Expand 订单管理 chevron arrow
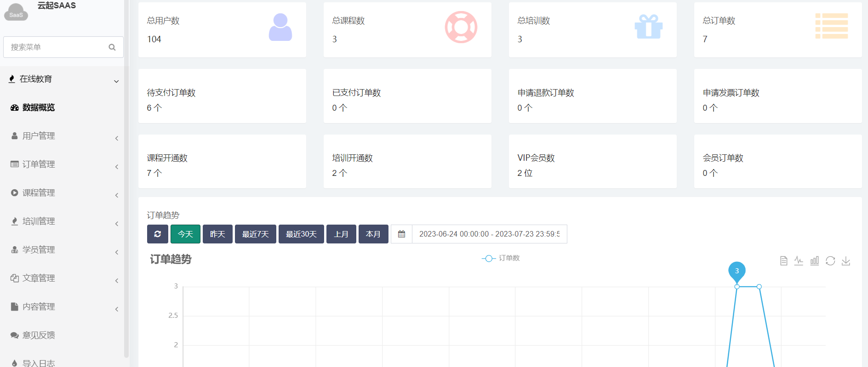 click(x=117, y=167)
